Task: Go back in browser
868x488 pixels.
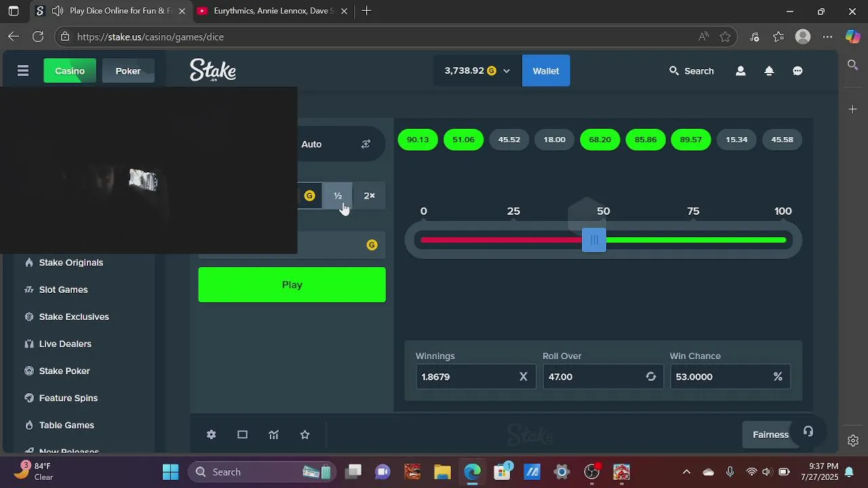Action: pos(14,37)
